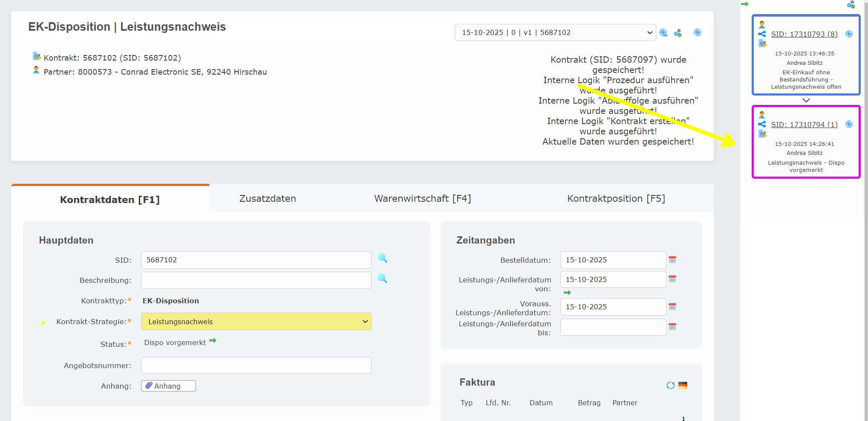Click the gears icon next to version dropdown
Screen dimensions: 868x421
(678, 33)
